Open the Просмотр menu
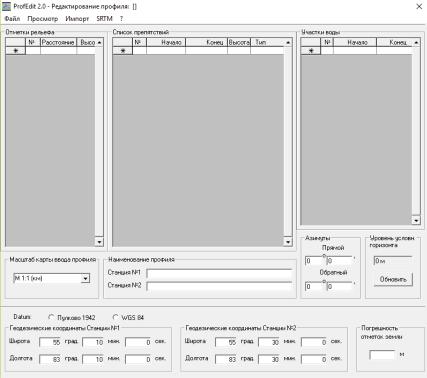The height and width of the screenshot is (378, 427). point(43,19)
